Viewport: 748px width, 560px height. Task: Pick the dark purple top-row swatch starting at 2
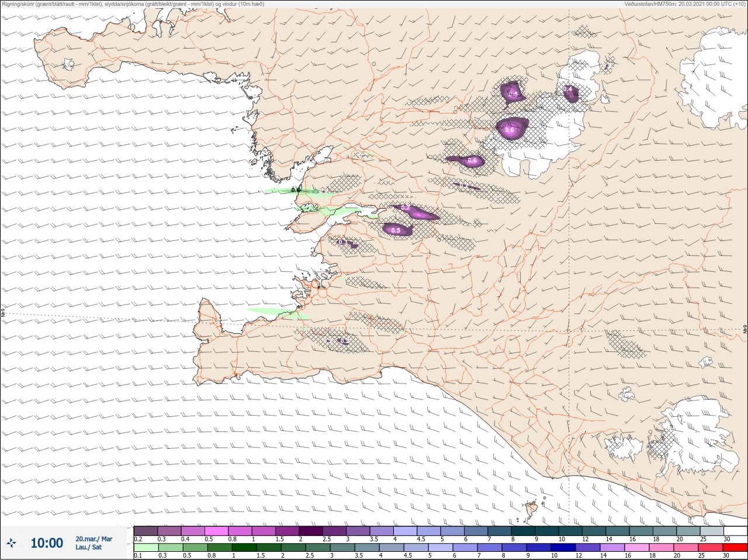(310, 531)
